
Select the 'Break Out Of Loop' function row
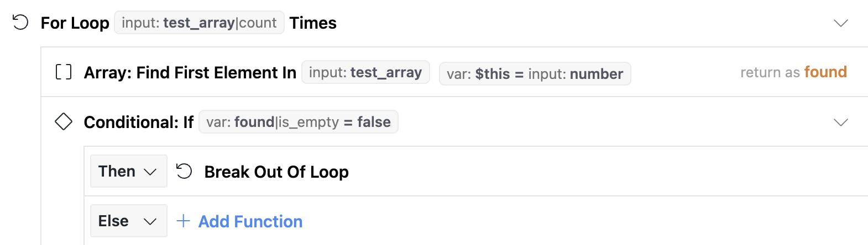[276, 172]
